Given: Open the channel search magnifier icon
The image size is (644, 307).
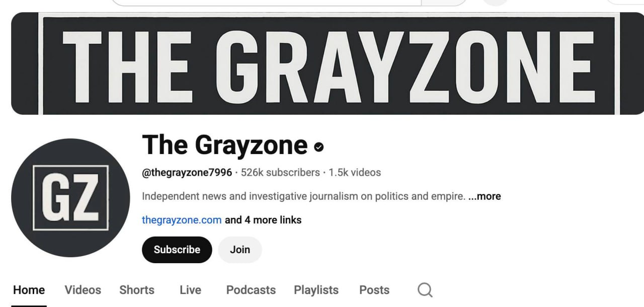Looking at the screenshot, I should coord(425,290).
